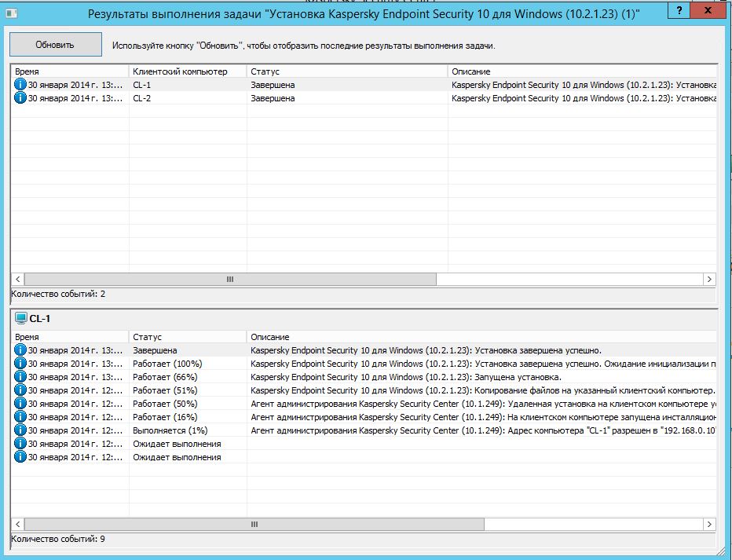732x560 pixels.
Task: Click Завершена status of CL-2 row
Action: 273,98
